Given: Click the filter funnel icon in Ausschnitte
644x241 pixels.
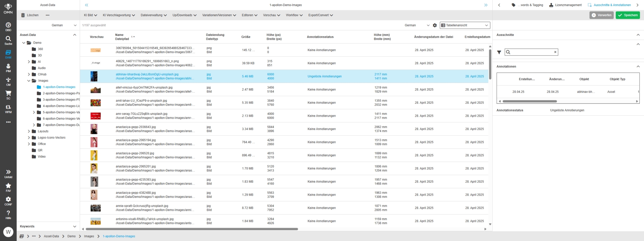Looking at the screenshot, I should tap(499, 52).
